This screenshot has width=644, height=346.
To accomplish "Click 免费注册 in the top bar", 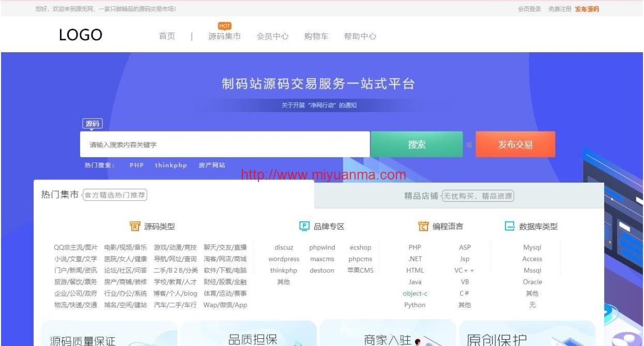I will pyautogui.click(x=560, y=9).
